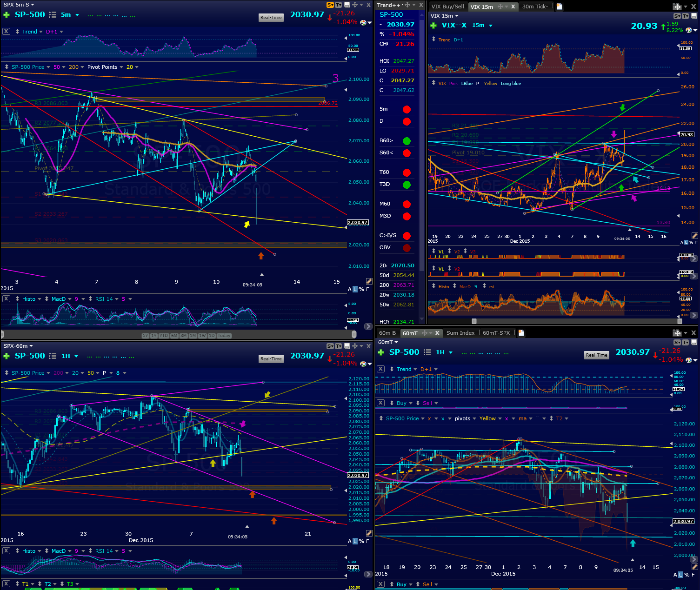
Task: Toggle percent scale in 60mT chart
Action: click(x=687, y=575)
